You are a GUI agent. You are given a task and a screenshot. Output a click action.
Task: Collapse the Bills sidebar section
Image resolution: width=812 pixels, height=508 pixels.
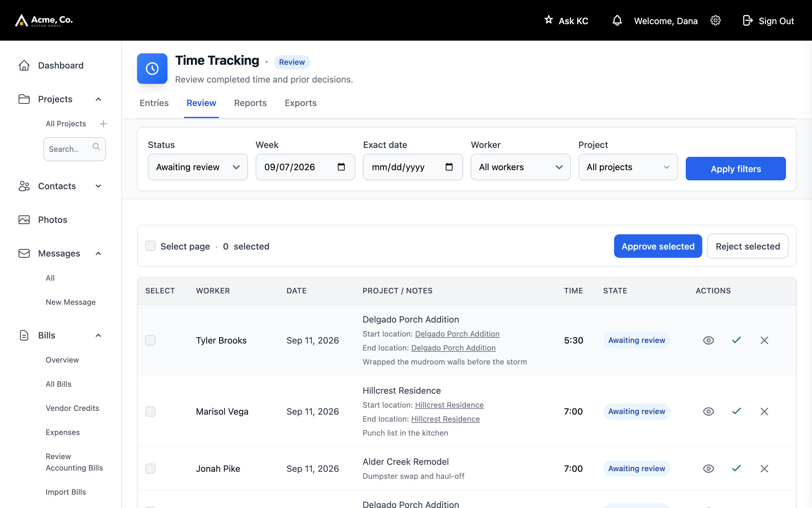98,335
